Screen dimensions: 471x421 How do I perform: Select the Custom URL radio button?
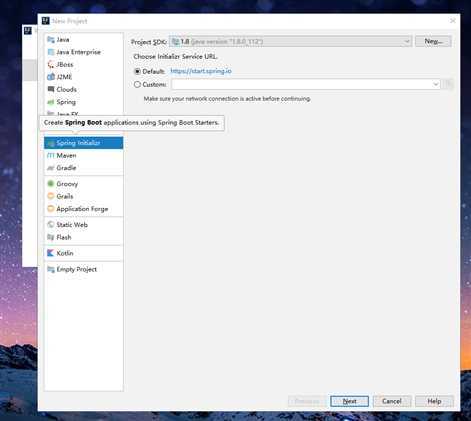click(x=137, y=85)
